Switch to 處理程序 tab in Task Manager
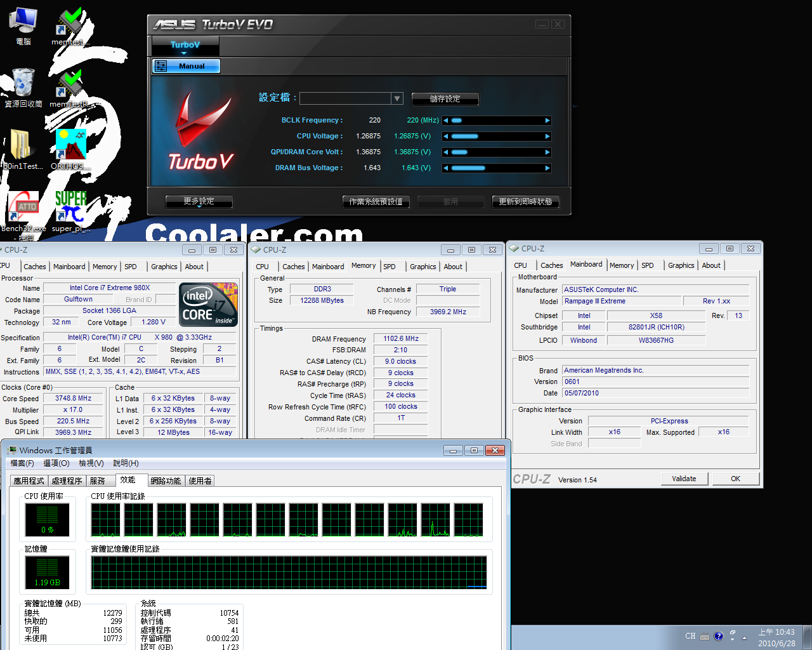The height and width of the screenshot is (650, 812). pos(67,481)
